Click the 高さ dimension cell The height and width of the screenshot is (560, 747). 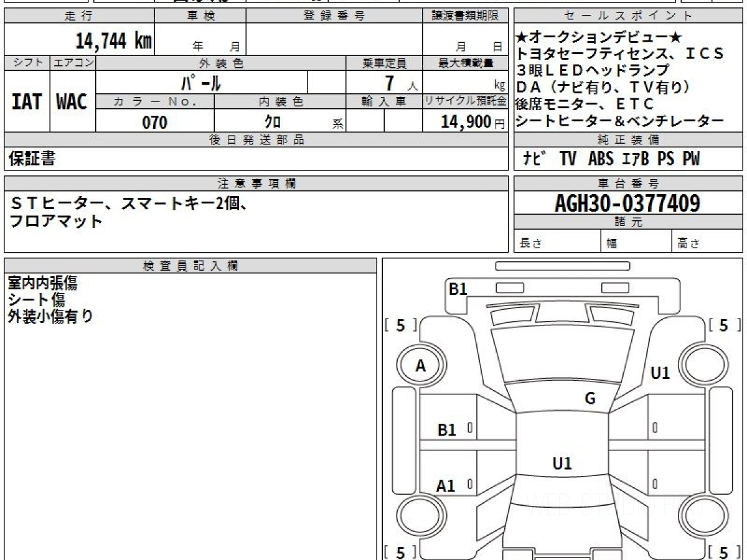708,242
